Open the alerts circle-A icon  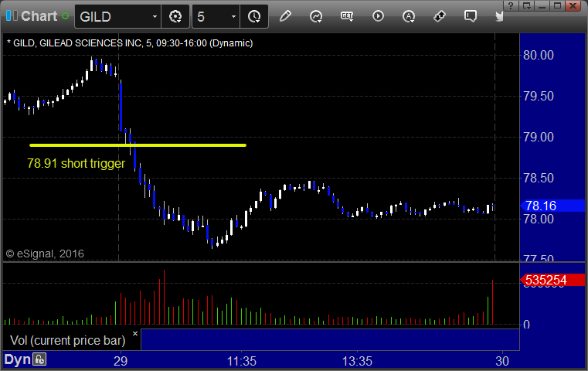(409, 16)
